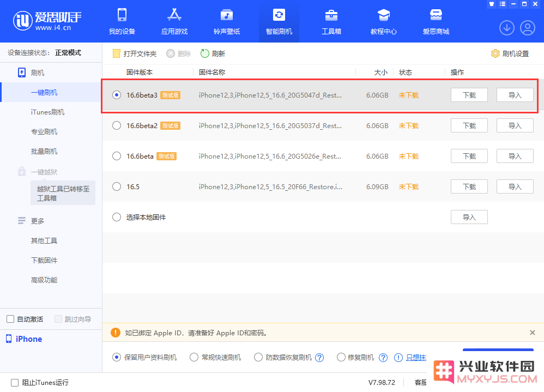Choose 保留用户资料刷机 flash mode

click(117, 357)
